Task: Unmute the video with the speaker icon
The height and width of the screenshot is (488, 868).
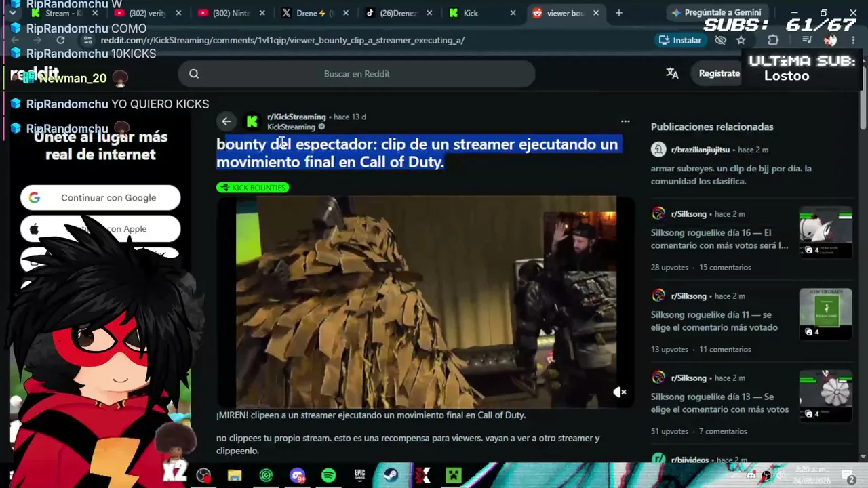Action: (620, 392)
